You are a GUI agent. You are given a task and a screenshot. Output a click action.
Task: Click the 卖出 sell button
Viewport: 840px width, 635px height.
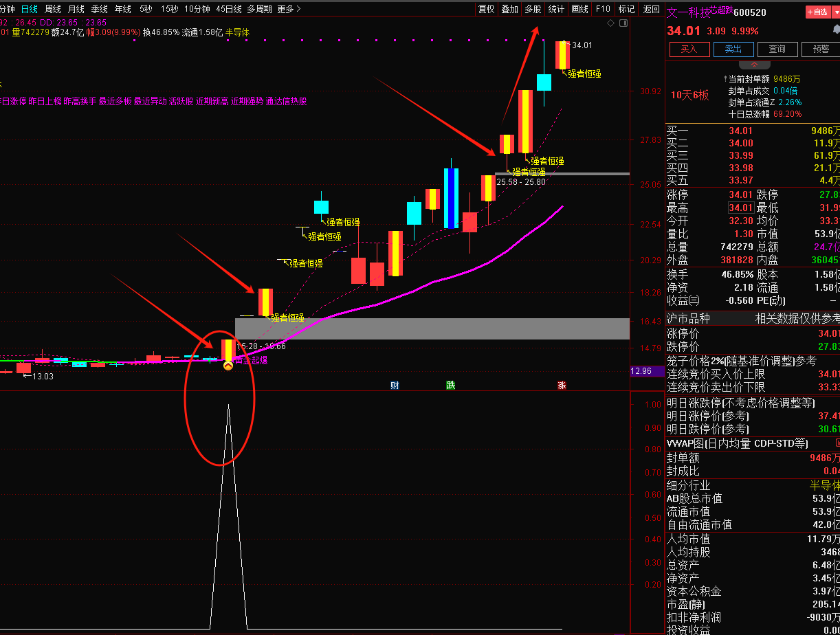click(733, 49)
